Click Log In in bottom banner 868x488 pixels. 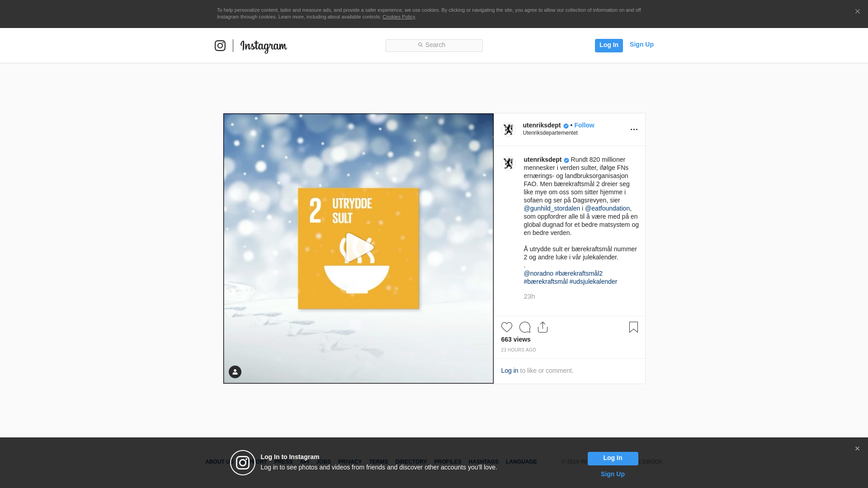point(613,458)
